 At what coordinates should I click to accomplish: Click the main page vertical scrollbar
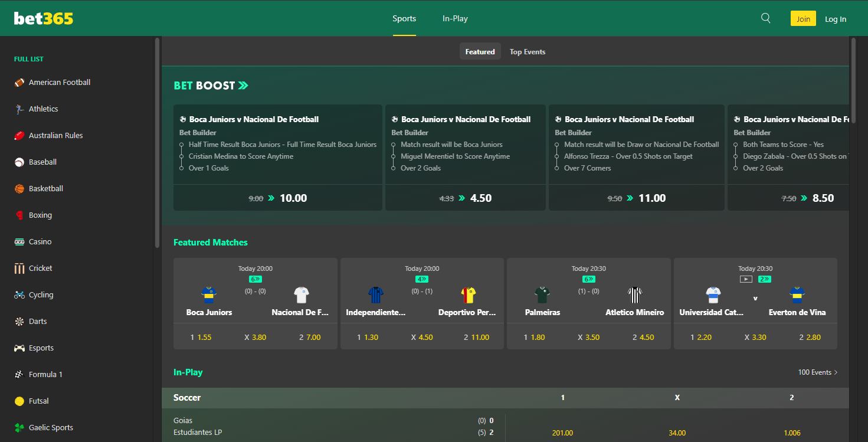pyautogui.click(x=853, y=80)
